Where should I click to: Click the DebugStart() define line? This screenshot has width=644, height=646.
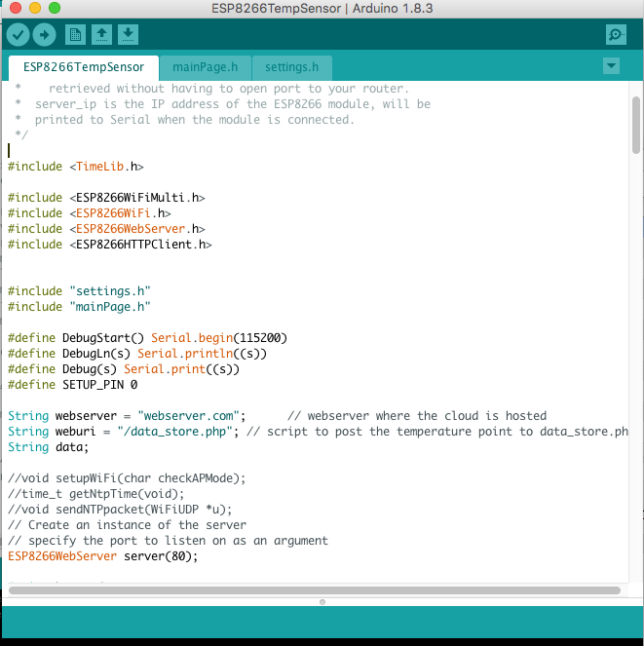pyautogui.click(x=147, y=338)
